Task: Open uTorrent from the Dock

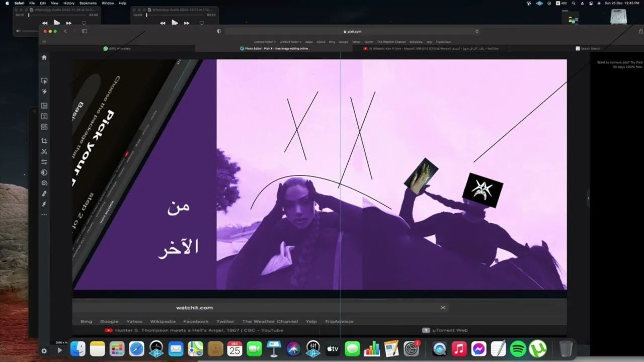Action: [x=538, y=348]
